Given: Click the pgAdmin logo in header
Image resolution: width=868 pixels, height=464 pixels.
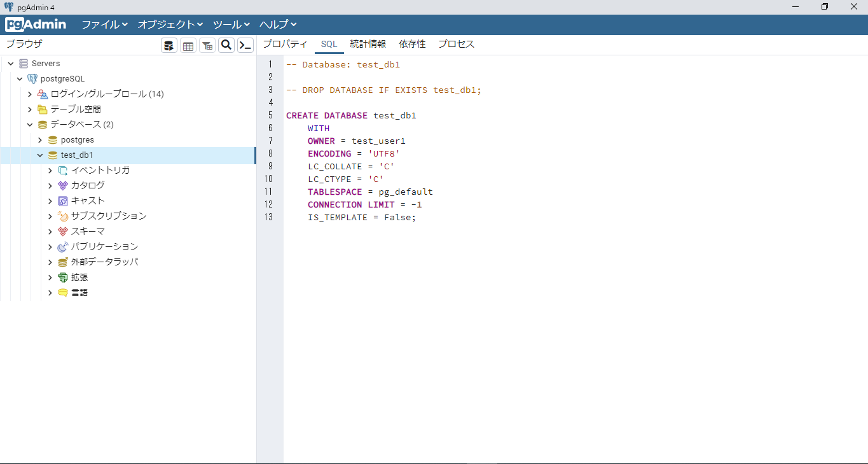Looking at the screenshot, I should click(x=36, y=25).
